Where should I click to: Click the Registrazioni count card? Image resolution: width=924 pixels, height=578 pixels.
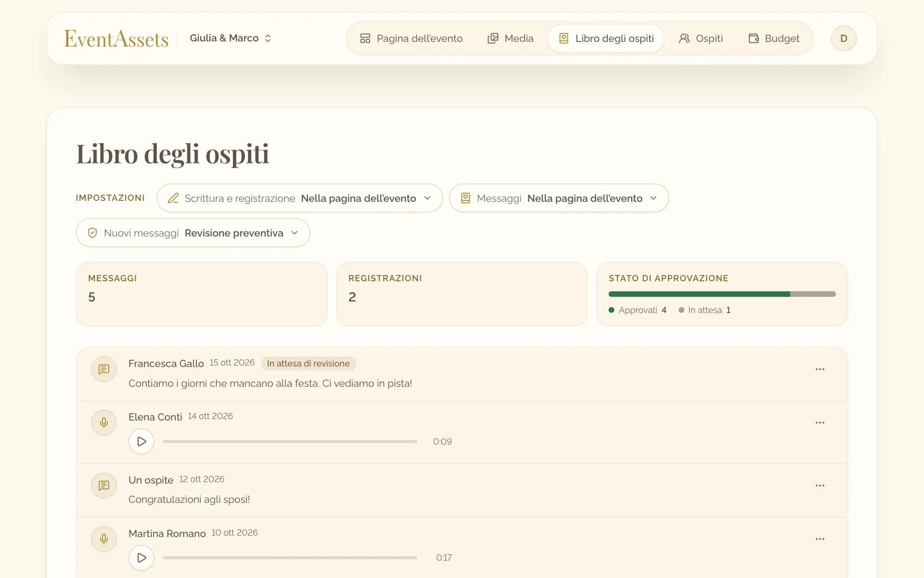coord(462,294)
